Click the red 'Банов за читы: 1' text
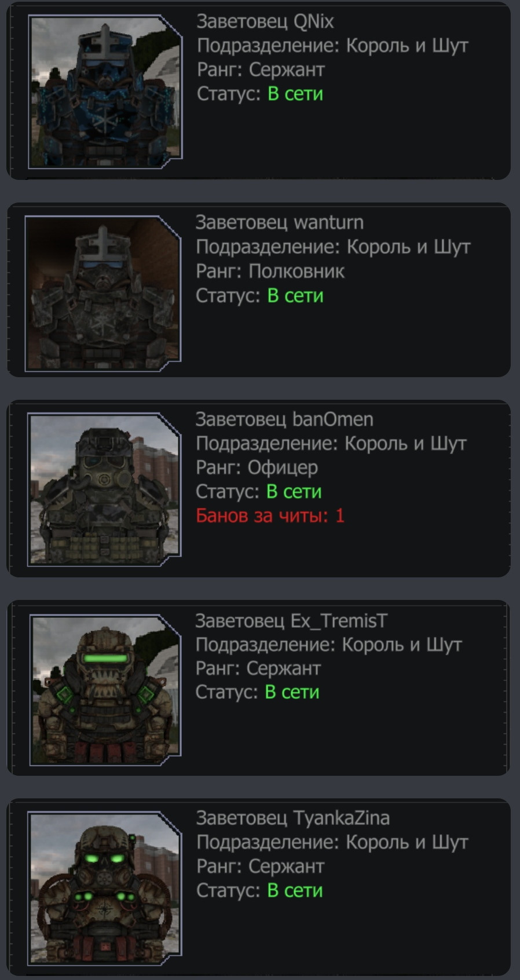 click(270, 515)
